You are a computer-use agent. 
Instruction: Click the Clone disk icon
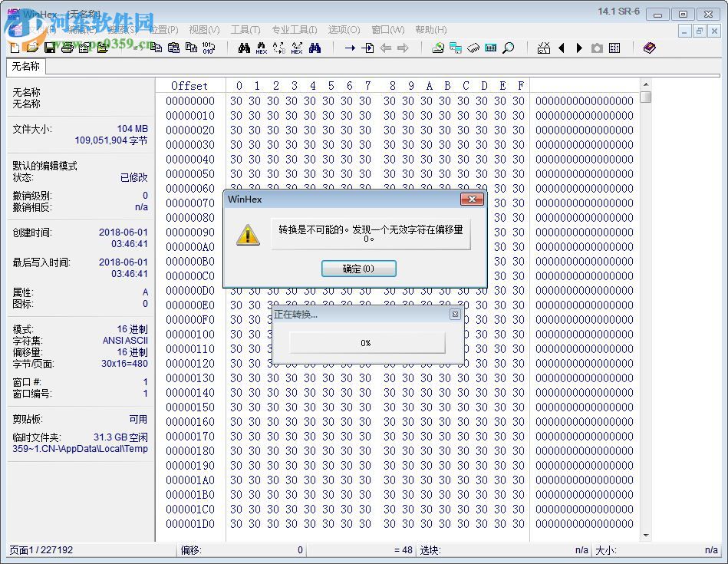click(x=456, y=48)
